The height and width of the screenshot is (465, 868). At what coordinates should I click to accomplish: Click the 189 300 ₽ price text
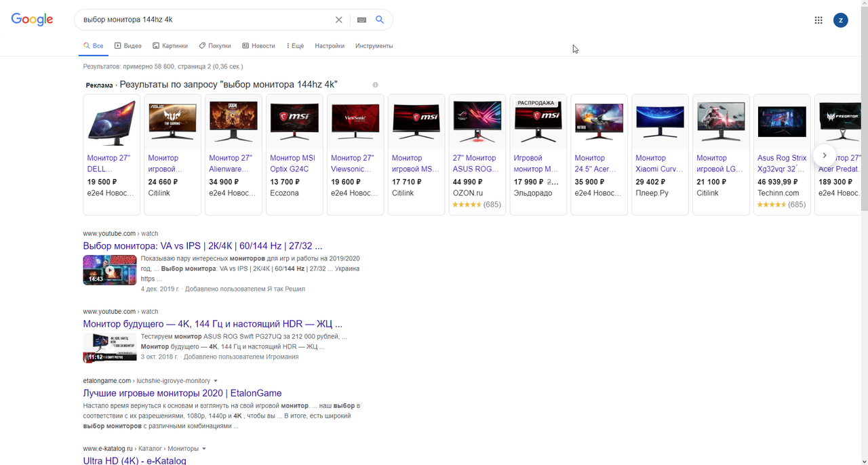836,182
